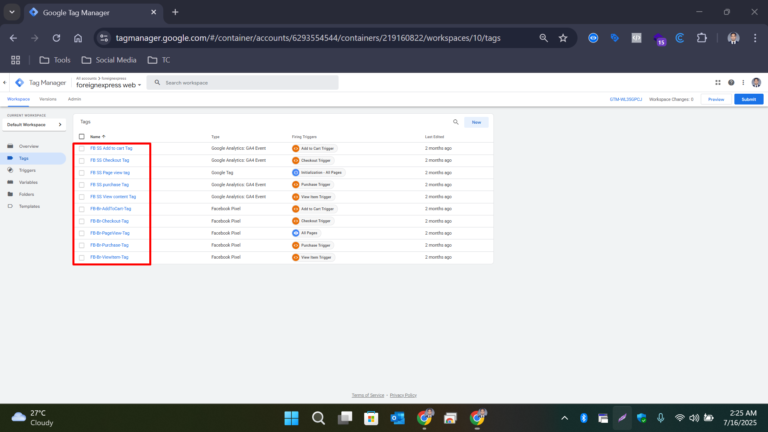Open the FB-Br-PageView-Tag link
Screen dimensions: 768x432
(x=109, y=233)
